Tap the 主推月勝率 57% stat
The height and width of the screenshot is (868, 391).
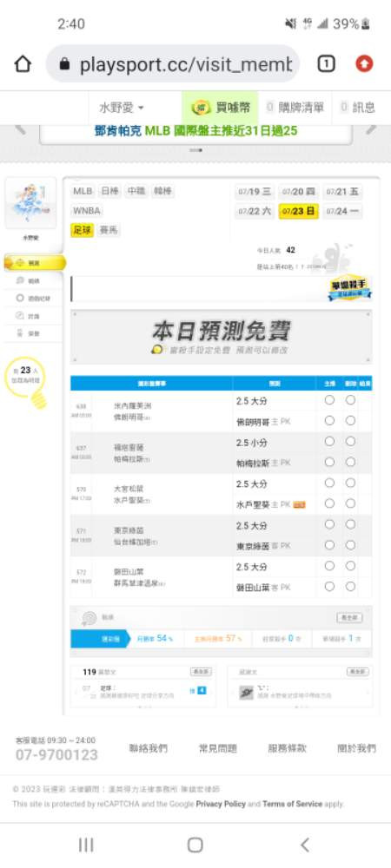[218, 638]
